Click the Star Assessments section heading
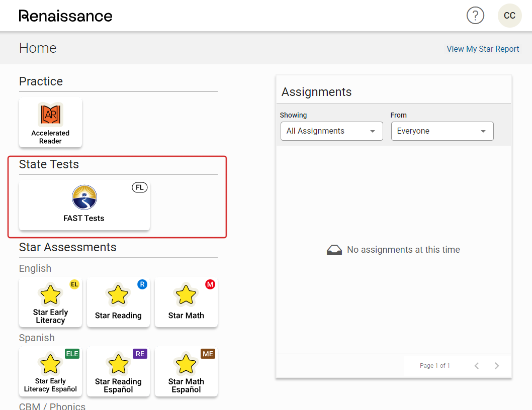532x410 pixels. pyautogui.click(x=67, y=247)
